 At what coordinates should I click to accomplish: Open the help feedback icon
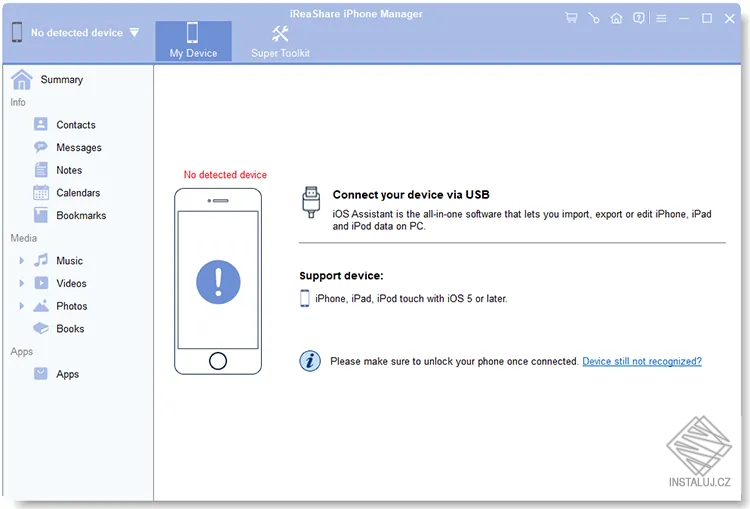(x=639, y=18)
